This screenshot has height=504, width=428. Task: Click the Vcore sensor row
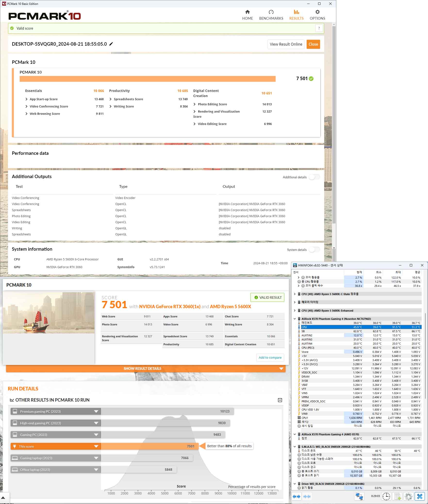tap(360, 352)
